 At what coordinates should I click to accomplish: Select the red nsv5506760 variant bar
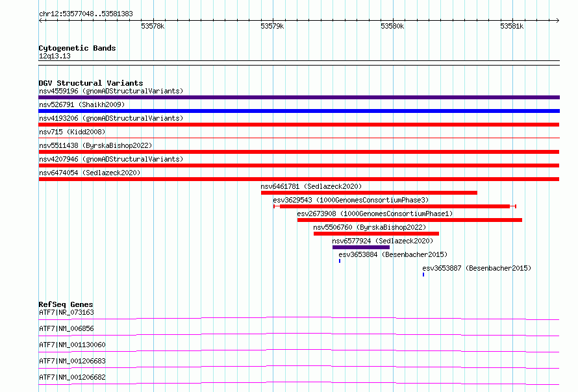(377, 234)
